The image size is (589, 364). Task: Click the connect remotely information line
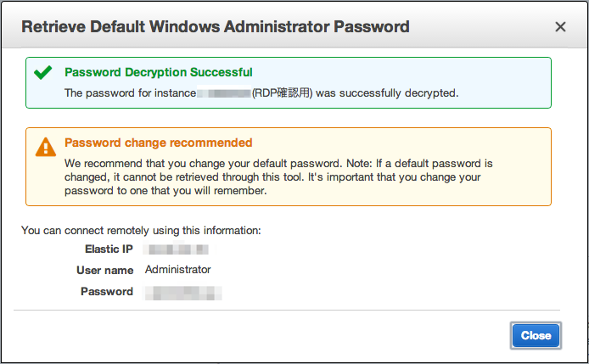(x=141, y=230)
